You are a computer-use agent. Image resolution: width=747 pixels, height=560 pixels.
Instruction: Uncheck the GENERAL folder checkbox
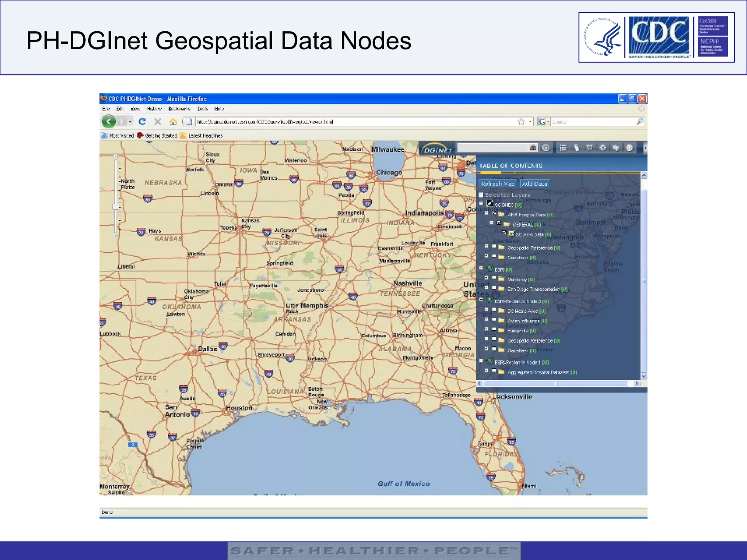(499, 223)
